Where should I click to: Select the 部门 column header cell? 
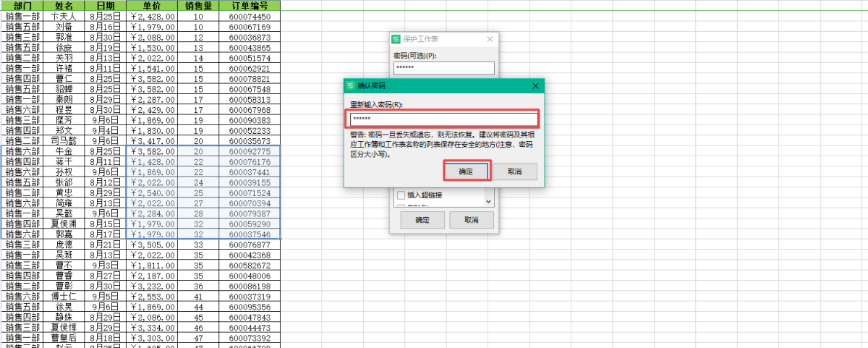[22, 5]
